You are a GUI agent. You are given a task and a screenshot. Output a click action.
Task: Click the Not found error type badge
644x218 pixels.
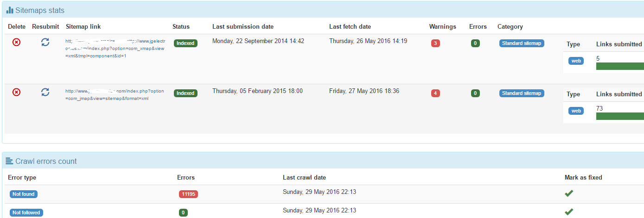pyautogui.click(x=24, y=194)
